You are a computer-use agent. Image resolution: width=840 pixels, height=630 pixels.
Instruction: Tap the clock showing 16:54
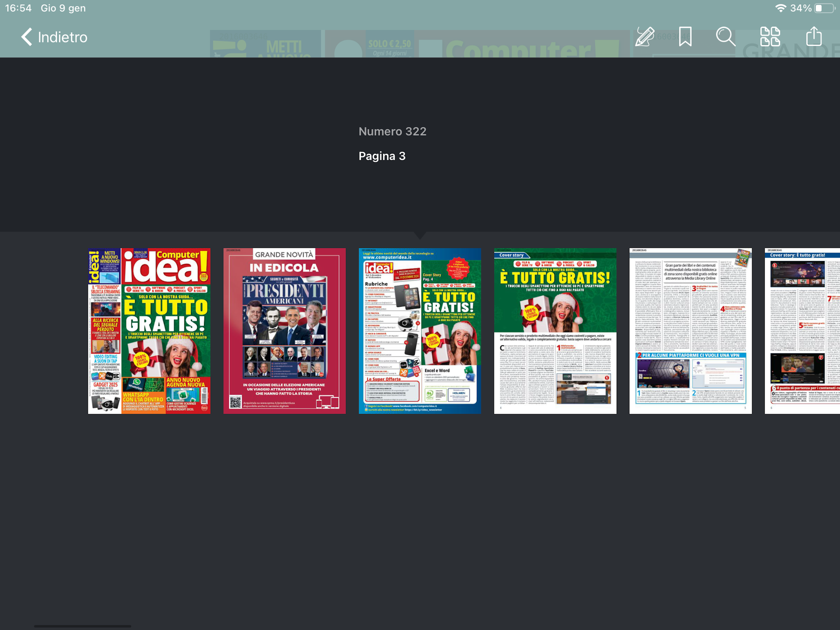pyautogui.click(x=18, y=8)
